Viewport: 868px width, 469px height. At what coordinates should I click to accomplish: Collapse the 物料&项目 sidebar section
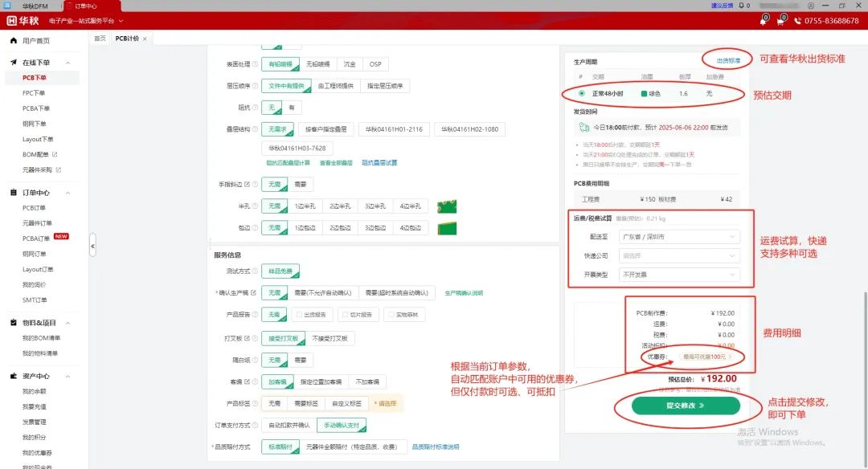pos(68,323)
